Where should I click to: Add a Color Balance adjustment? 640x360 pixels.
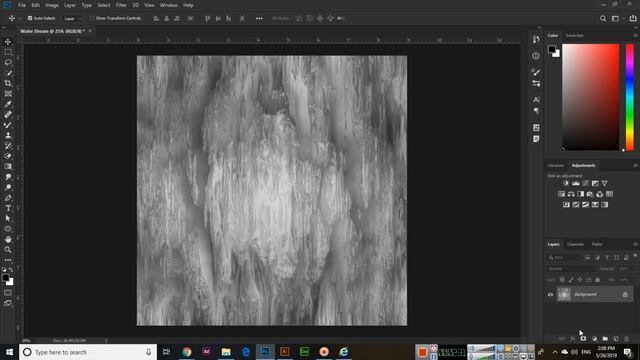(571, 194)
